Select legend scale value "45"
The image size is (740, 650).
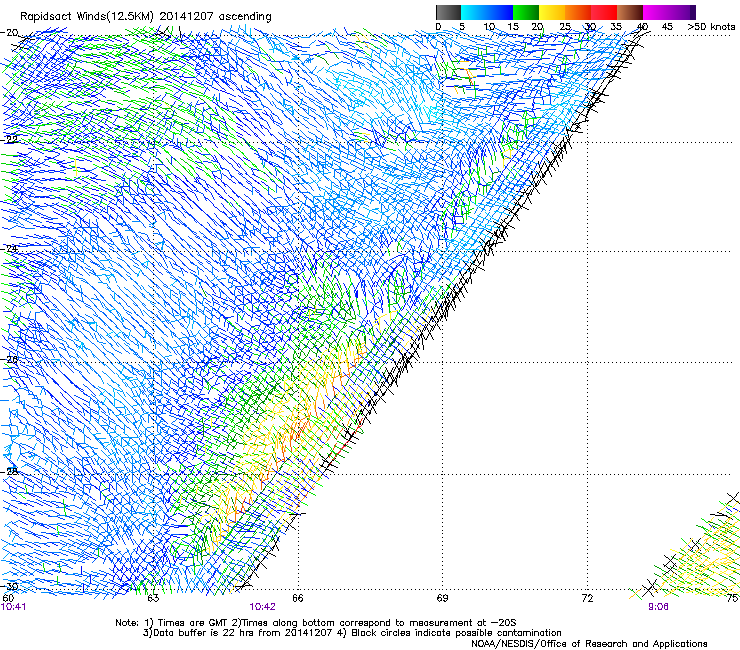pos(667,27)
